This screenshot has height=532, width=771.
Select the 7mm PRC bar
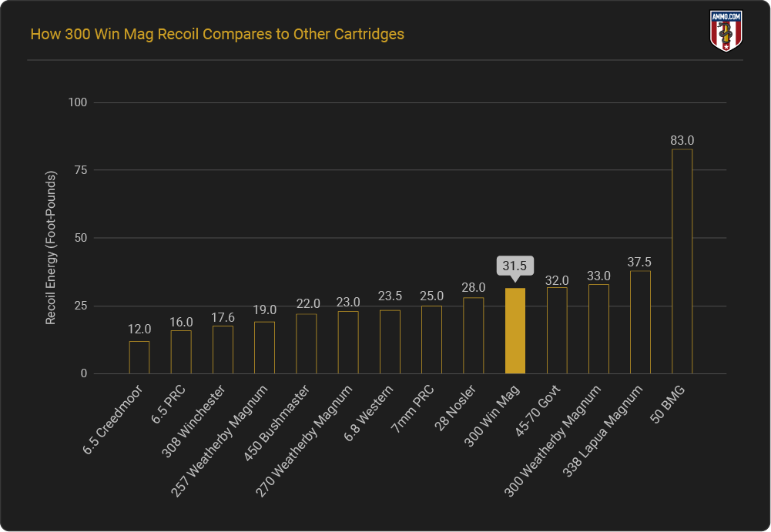pyautogui.click(x=431, y=340)
